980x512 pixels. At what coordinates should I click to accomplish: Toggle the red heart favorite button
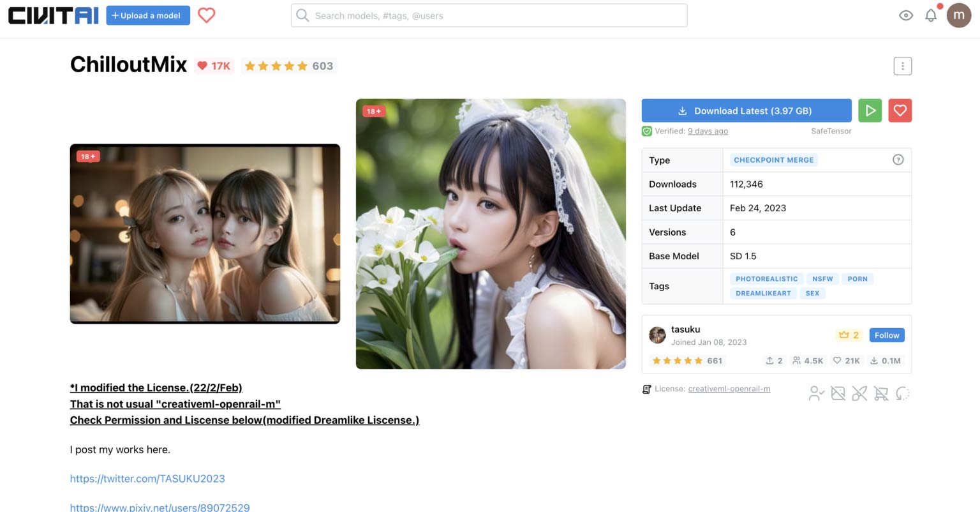tap(900, 110)
